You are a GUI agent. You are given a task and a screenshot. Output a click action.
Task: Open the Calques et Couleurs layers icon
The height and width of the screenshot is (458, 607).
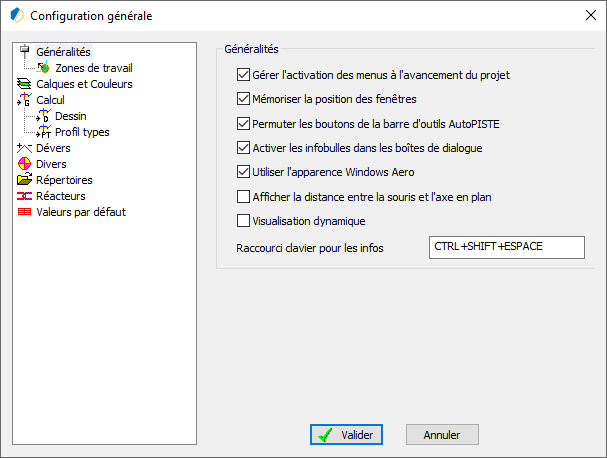24,84
